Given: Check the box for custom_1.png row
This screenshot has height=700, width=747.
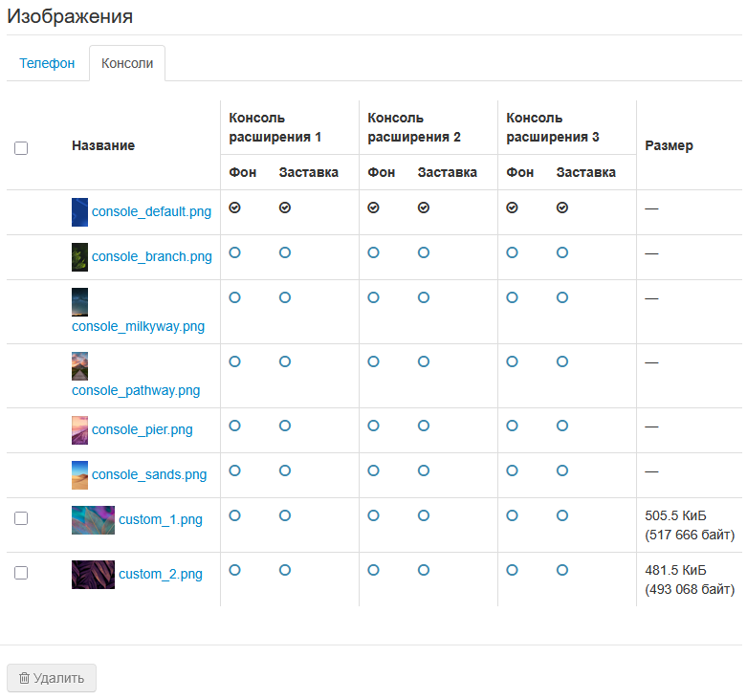Looking at the screenshot, I should point(21,518).
